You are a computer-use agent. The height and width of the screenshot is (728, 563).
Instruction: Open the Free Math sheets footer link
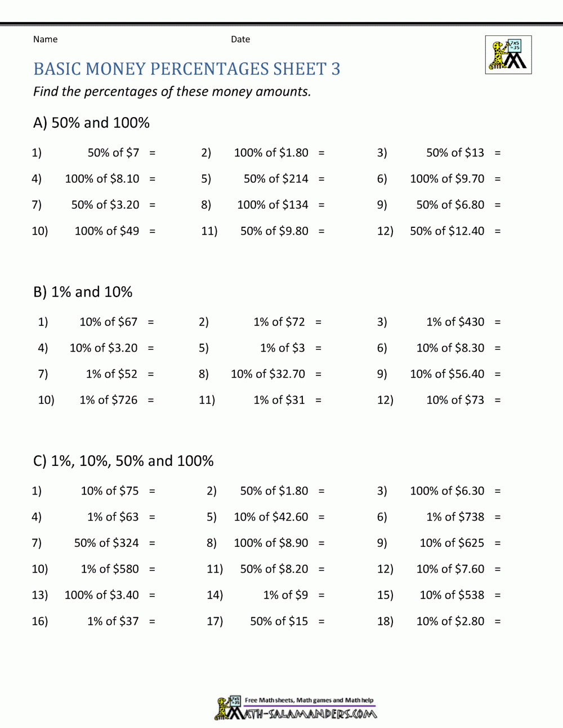[309, 700]
